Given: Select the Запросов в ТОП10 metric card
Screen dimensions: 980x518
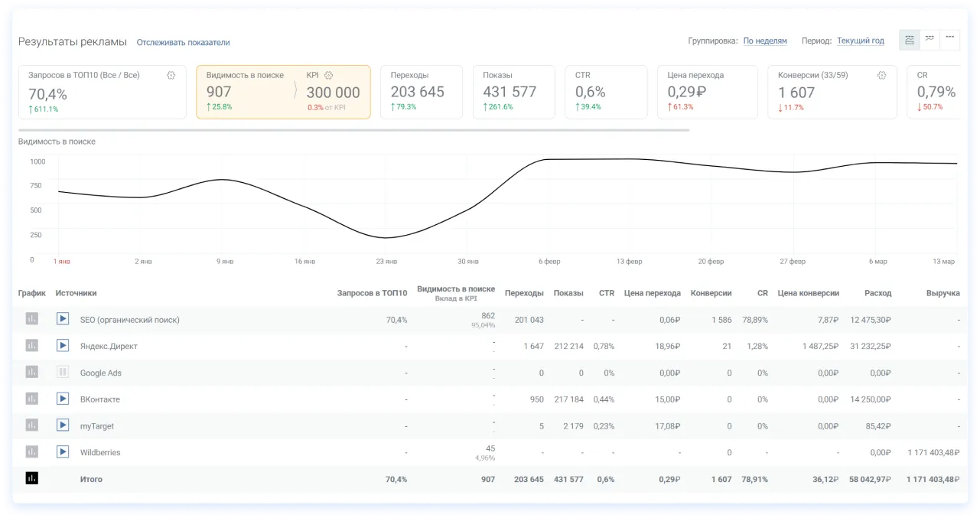Looking at the screenshot, I should click(x=103, y=92).
